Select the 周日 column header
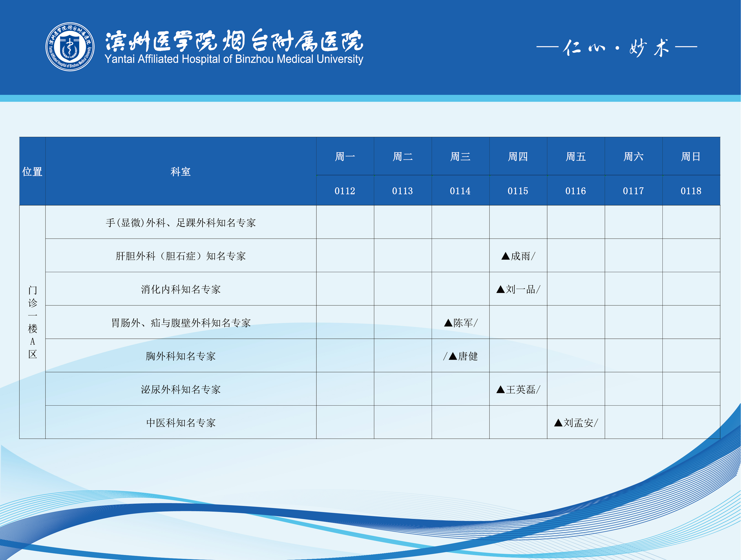This screenshot has width=741, height=560. tap(691, 156)
